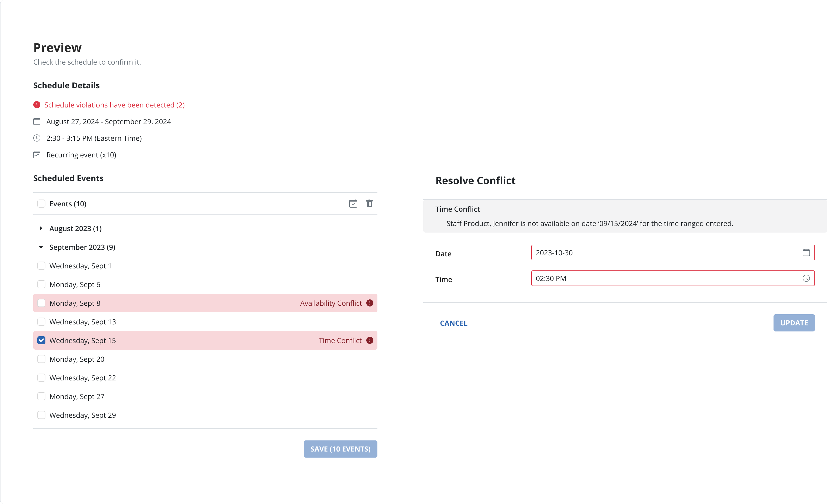
Task: Click into the Time input field
Action: click(665, 278)
